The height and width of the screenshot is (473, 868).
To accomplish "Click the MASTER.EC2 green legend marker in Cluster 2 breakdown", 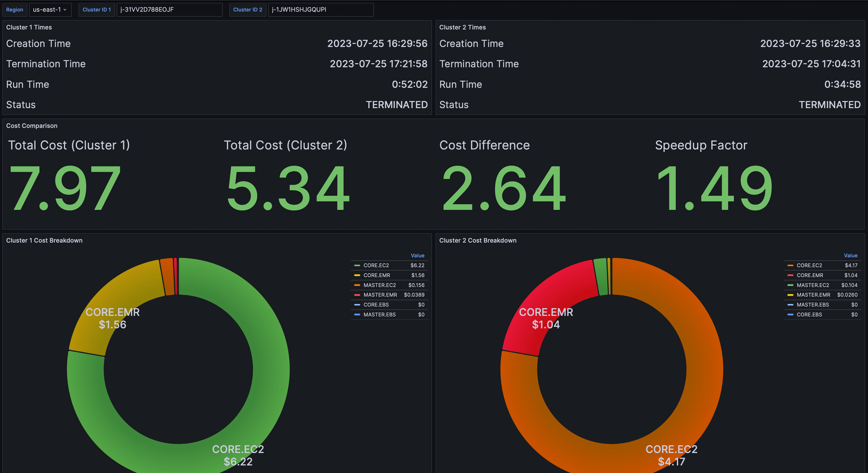I will 790,285.
